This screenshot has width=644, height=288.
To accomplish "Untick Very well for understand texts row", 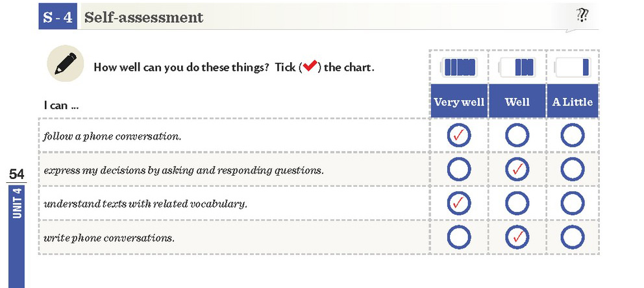I will click(x=459, y=203).
